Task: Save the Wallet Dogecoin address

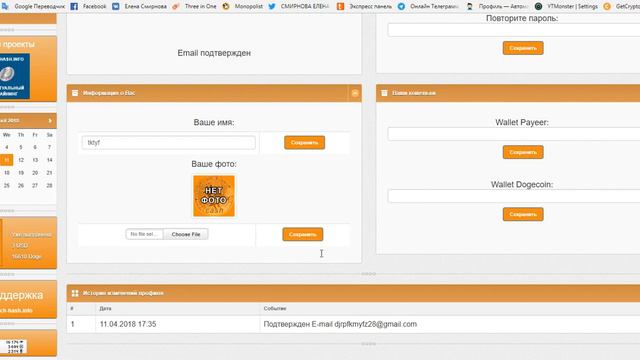Action: coord(523,214)
